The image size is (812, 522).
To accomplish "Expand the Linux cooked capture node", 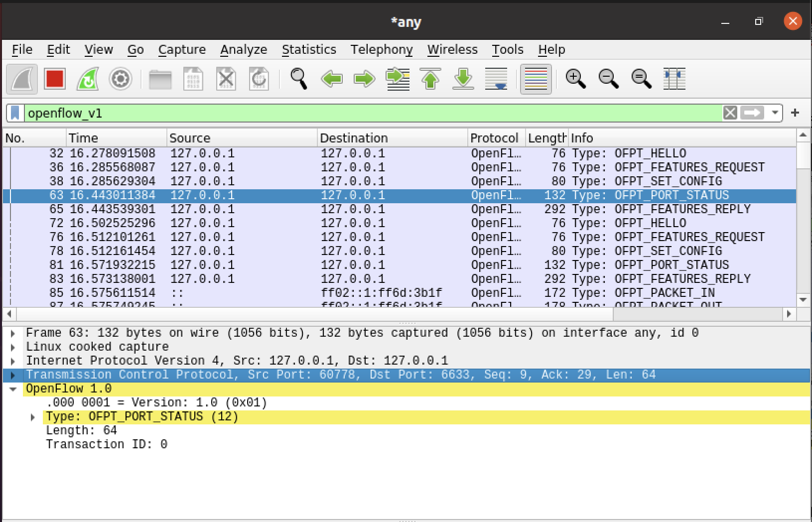I will point(13,347).
